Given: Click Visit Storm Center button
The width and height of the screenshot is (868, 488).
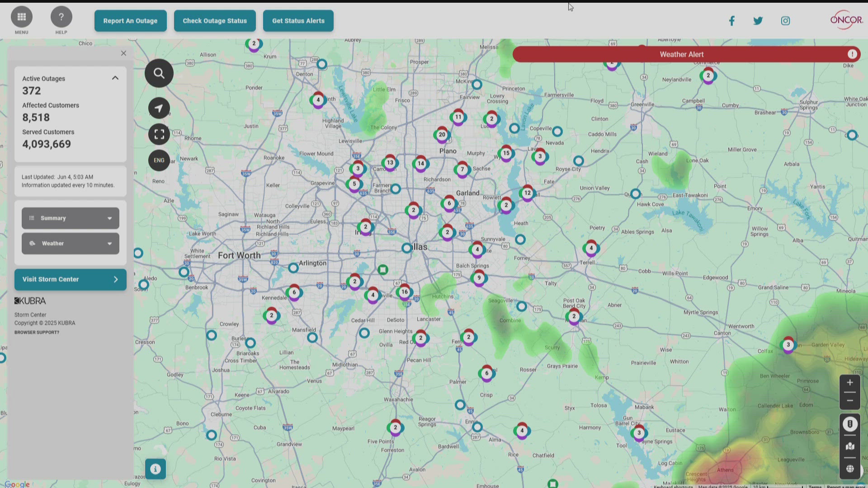Looking at the screenshot, I should [x=71, y=280].
